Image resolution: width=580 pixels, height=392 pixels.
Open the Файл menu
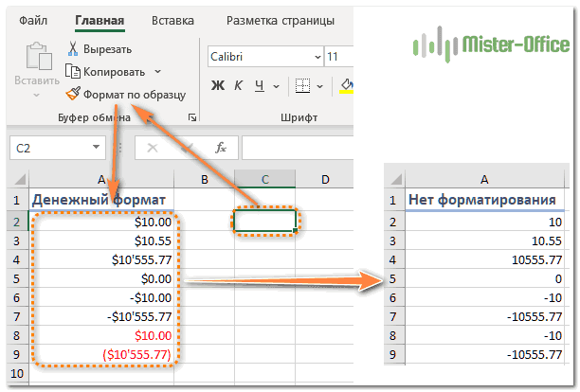click(x=33, y=20)
